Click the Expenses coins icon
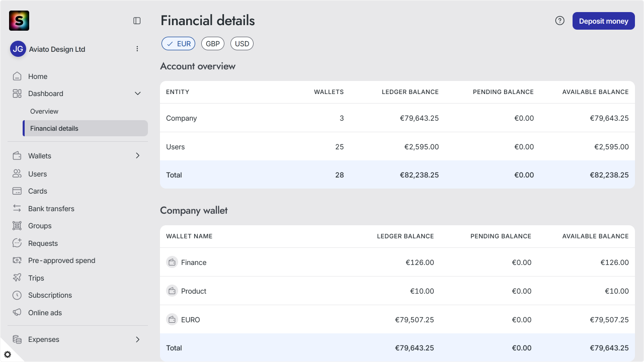The image size is (644, 362). [x=17, y=339]
